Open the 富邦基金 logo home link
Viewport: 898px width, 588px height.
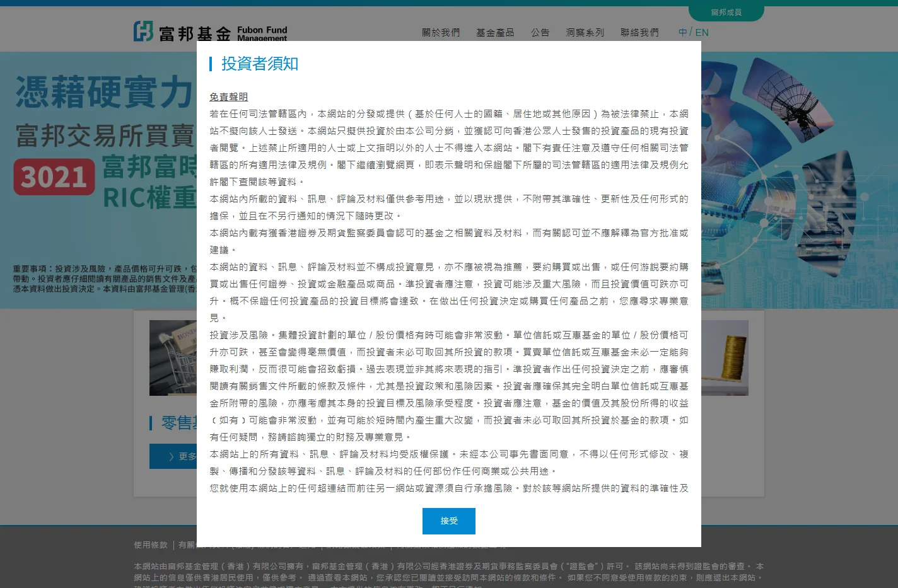click(210, 32)
